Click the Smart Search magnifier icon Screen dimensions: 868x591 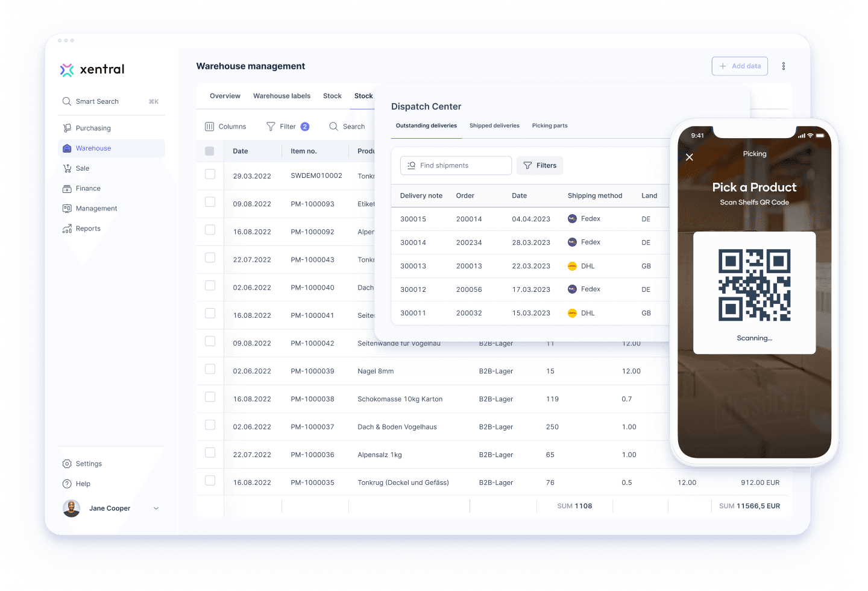click(67, 101)
